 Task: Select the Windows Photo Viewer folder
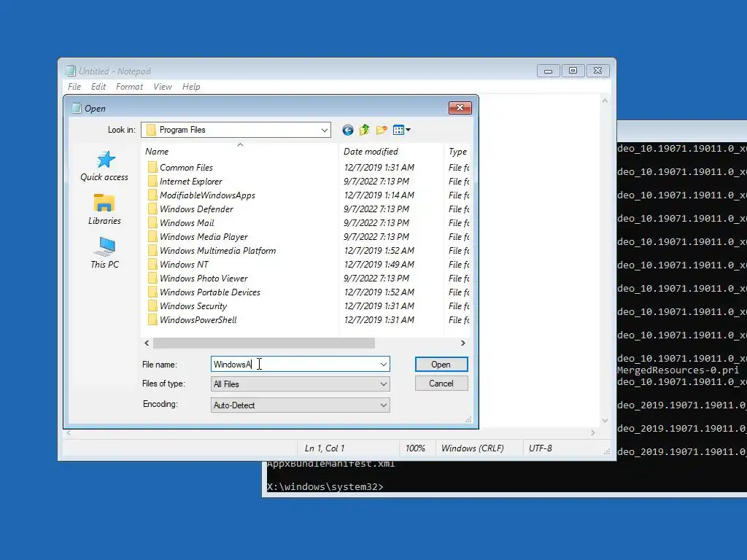(x=204, y=278)
